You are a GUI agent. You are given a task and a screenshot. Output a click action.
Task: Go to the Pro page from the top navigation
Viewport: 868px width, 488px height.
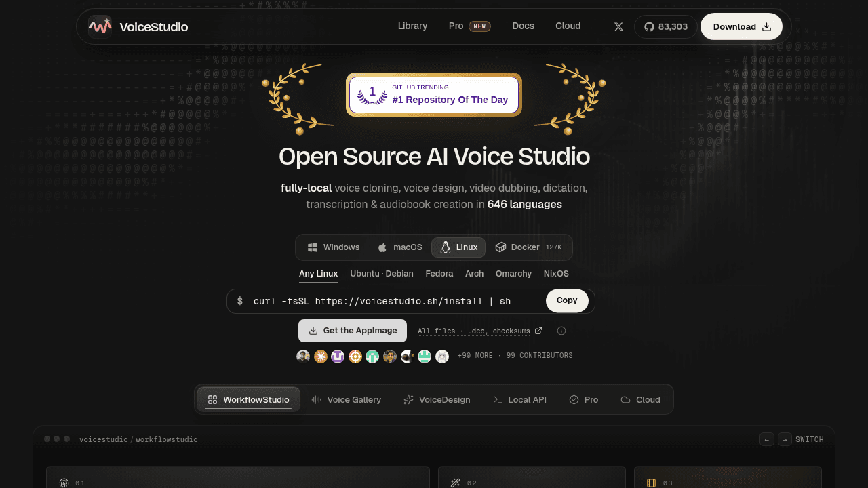[x=469, y=26]
